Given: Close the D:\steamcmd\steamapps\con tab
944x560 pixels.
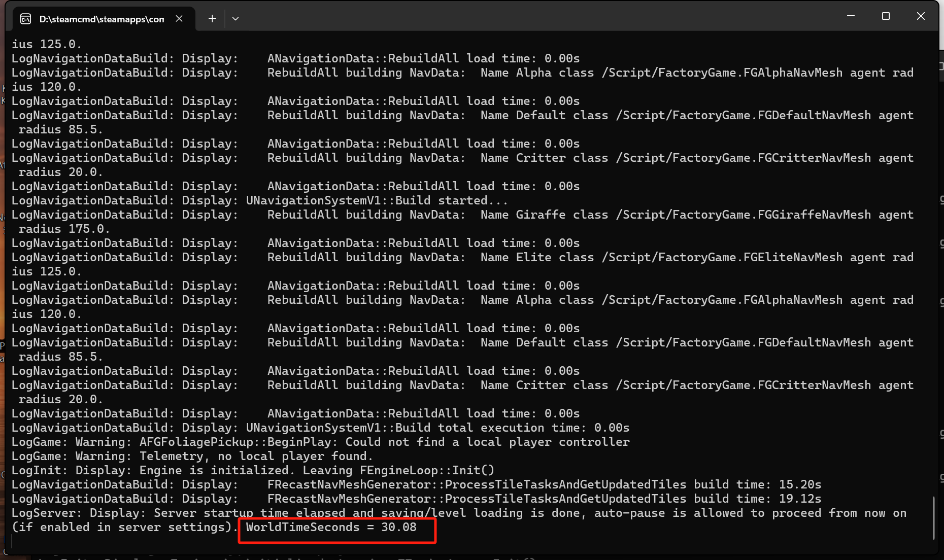Looking at the screenshot, I should click(x=179, y=18).
